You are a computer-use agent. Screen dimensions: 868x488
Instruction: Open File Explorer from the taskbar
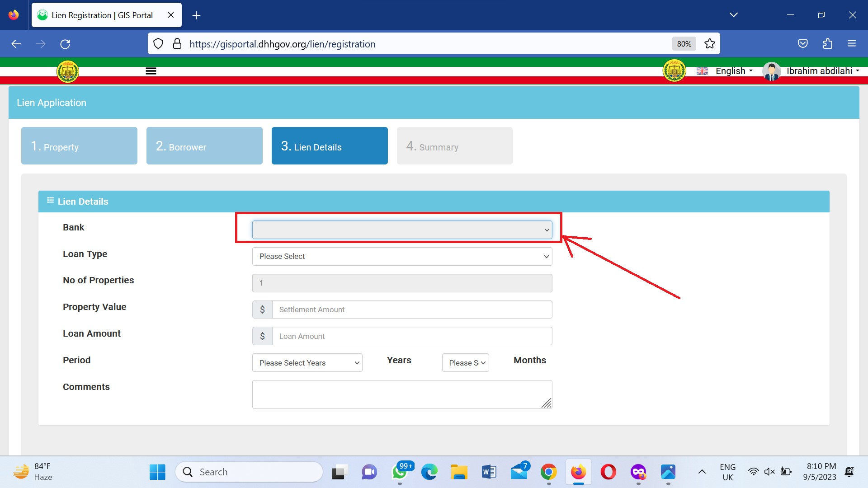coord(459,472)
